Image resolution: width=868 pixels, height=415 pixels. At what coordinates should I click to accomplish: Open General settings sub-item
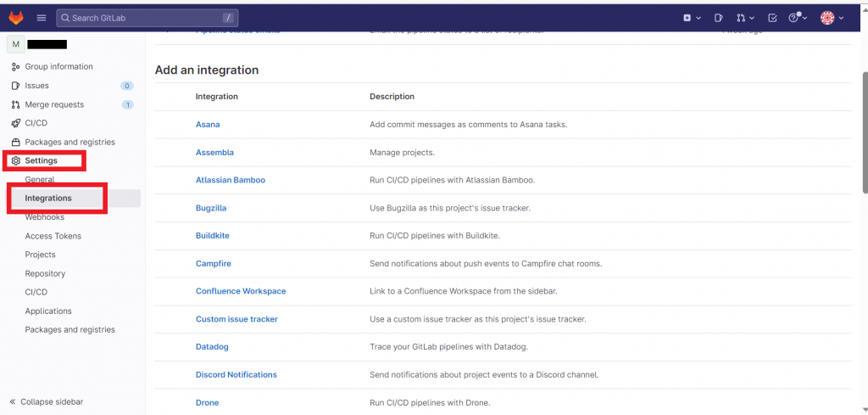click(39, 180)
